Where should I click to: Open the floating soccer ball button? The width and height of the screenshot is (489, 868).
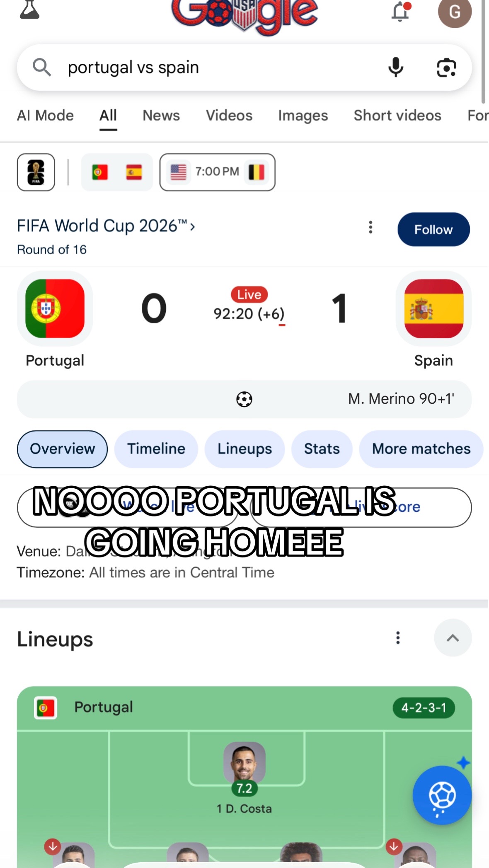click(442, 795)
